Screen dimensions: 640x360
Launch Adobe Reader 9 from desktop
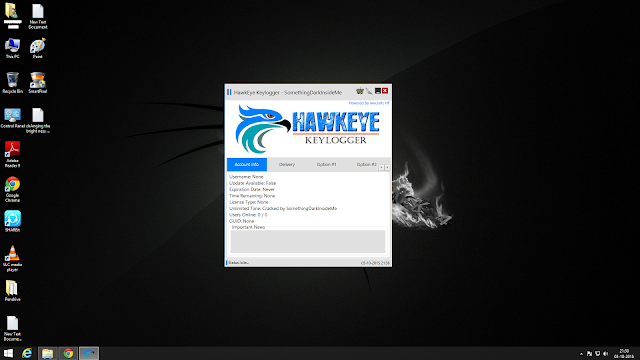click(12, 154)
